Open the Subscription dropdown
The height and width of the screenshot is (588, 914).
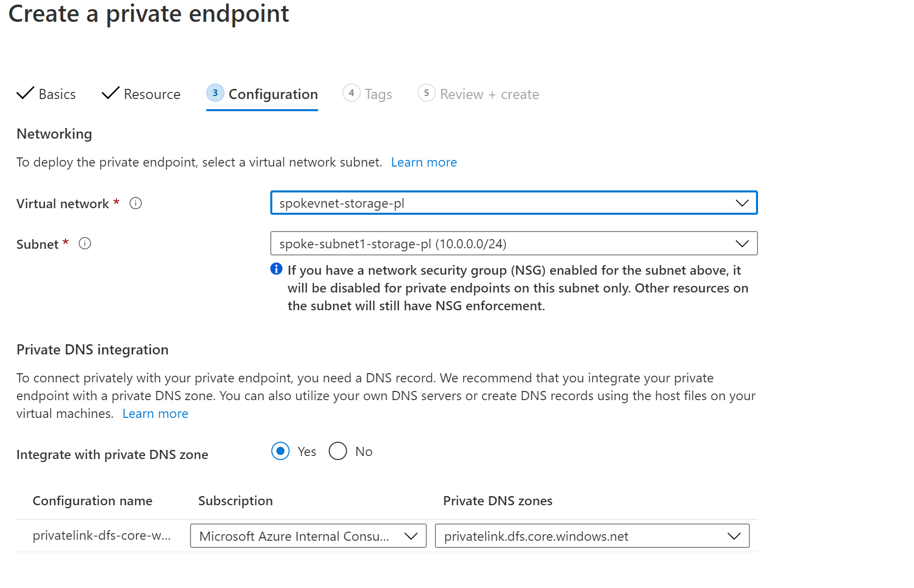coord(308,536)
